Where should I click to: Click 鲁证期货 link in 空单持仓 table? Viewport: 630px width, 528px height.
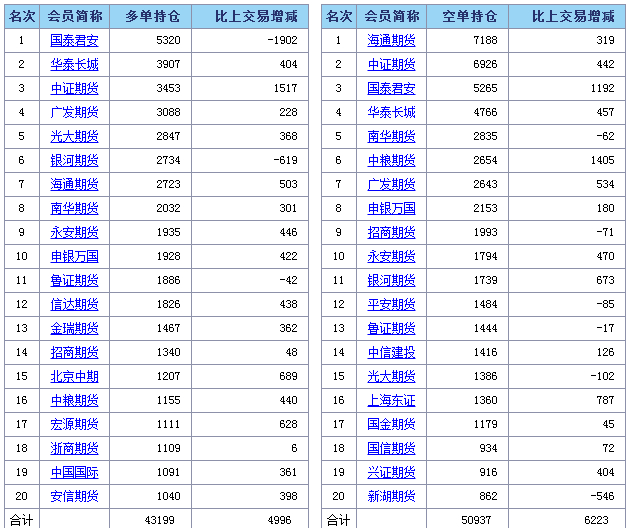pos(391,328)
